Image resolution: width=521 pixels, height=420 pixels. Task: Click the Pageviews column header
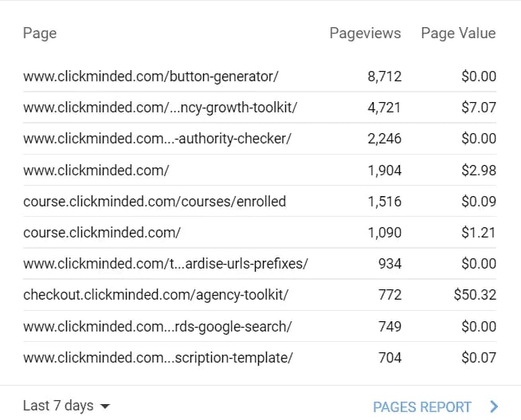(x=365, y=33)
